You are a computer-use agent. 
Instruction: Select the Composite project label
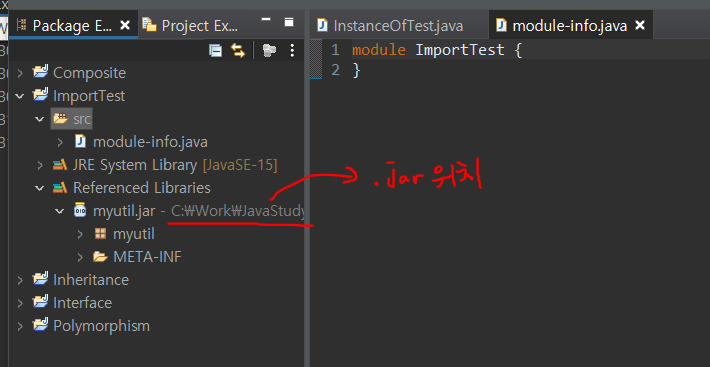click(90, 73)
